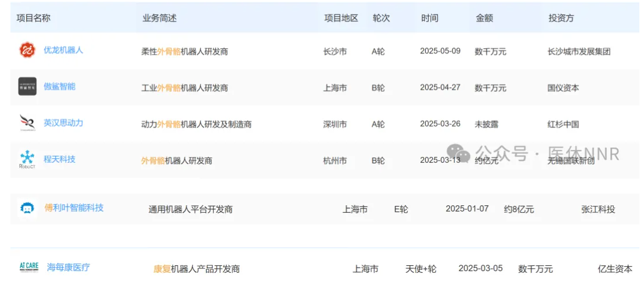The height and width of the screenshot is (296, 644).
Task: Click 数千万元 in the 优龙机器人 row
Action: [x=490, y=52]
